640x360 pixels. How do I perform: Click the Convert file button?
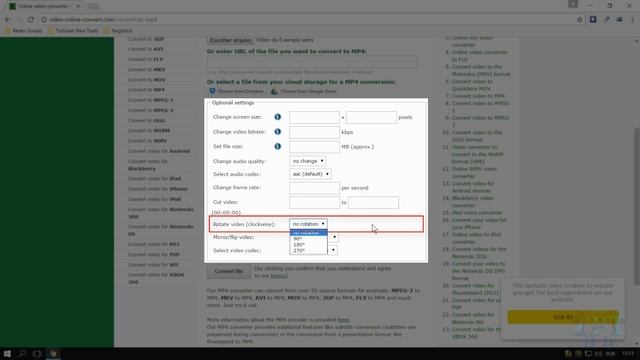229,271
